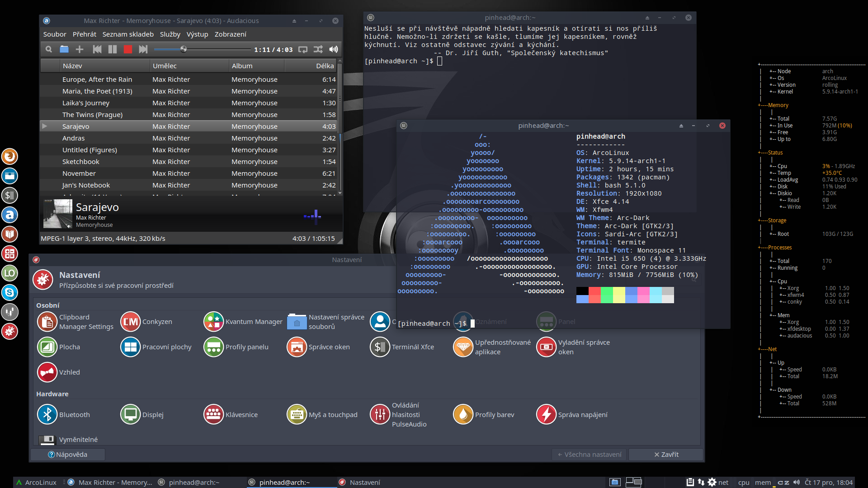Open Správce oken settings

point(318,347)
